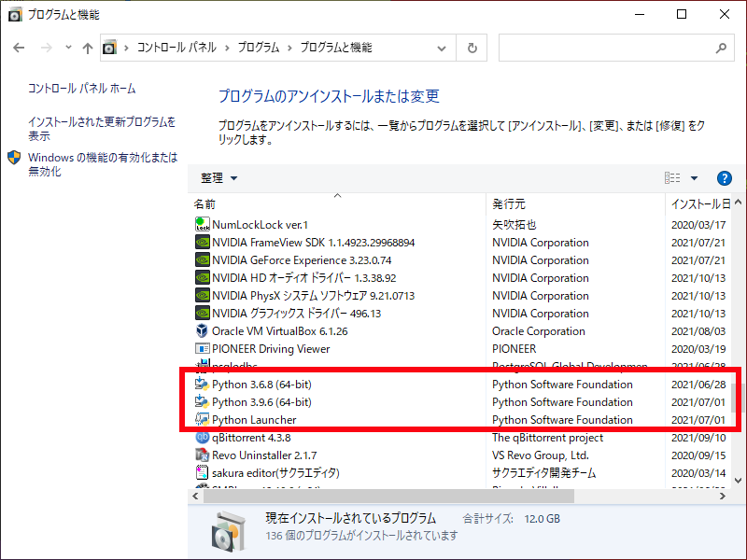The width and height of the screenshot is (747, 560).
Task: Click Oracle Corporation publisher cell
Action: coord(539,330)
